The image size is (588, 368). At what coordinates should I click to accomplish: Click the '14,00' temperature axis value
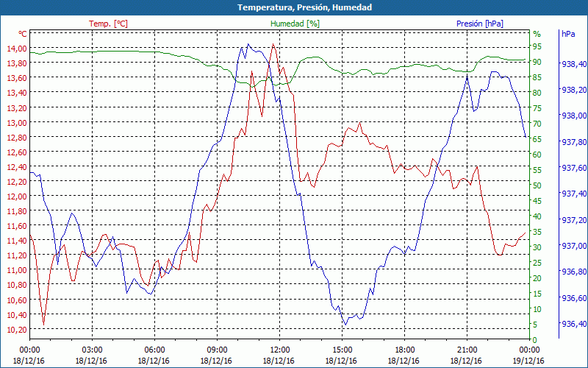(16, 48)
